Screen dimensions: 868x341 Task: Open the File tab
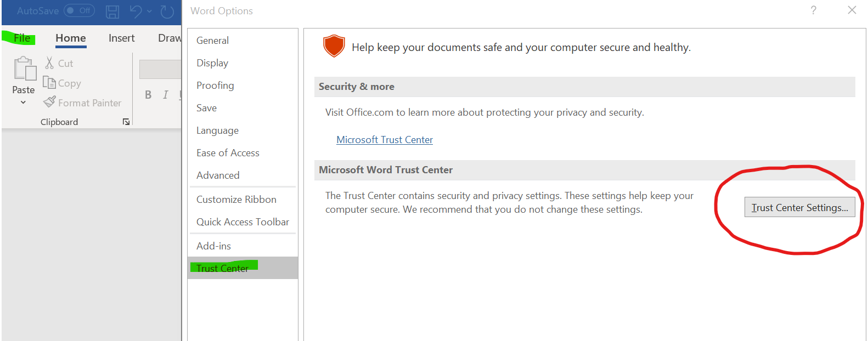coord(22,38)
